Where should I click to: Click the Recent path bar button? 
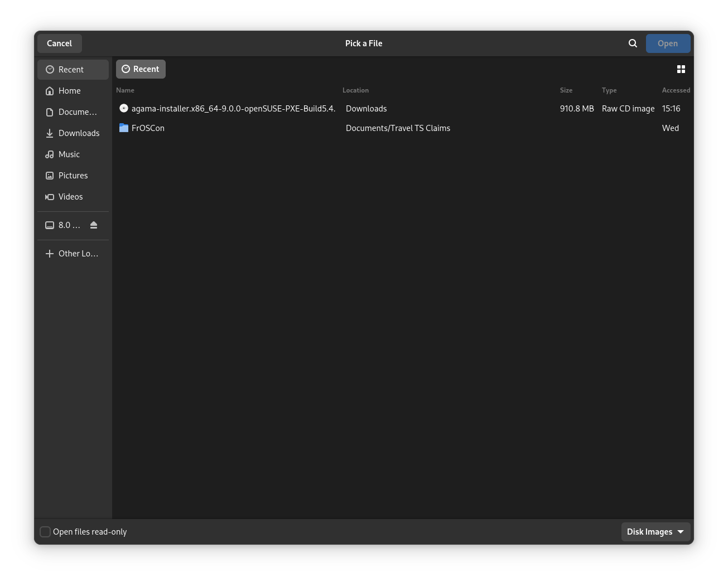(141, 69)
